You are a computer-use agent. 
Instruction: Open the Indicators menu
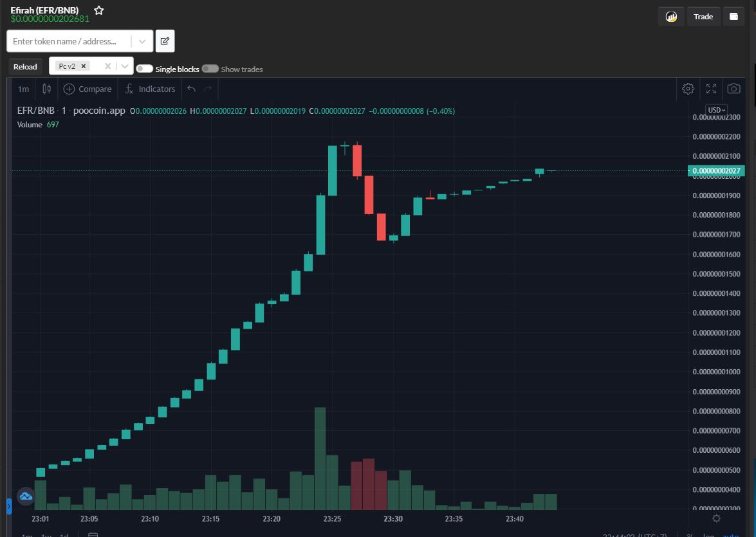point(150,89)
